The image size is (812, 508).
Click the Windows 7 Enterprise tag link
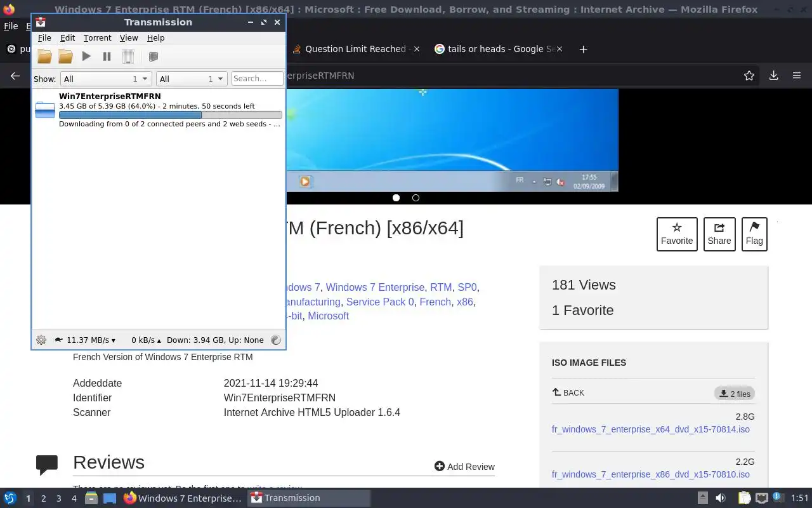(375, 287)
